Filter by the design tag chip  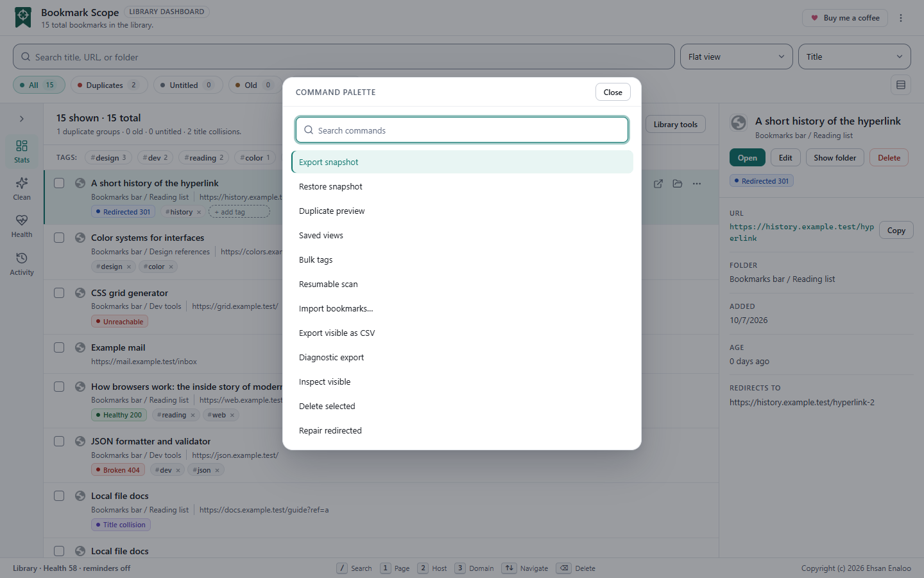[x=108, y=158]
